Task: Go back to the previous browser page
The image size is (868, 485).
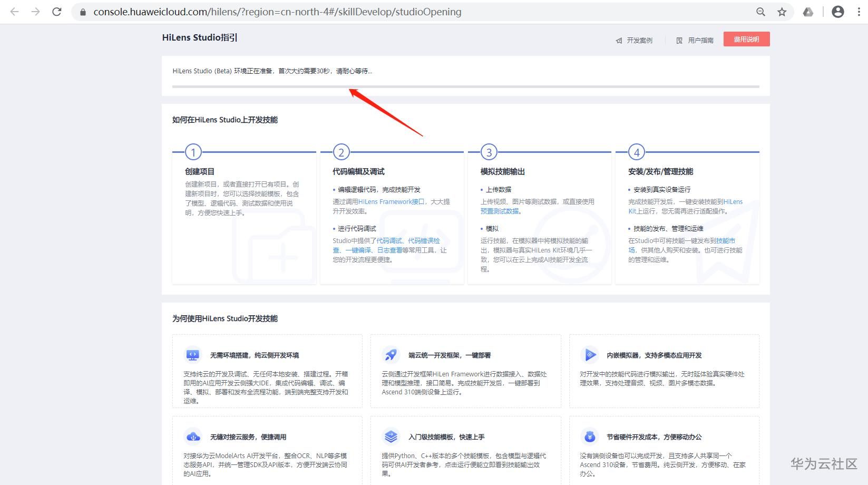Action: [x=14, y=12]
